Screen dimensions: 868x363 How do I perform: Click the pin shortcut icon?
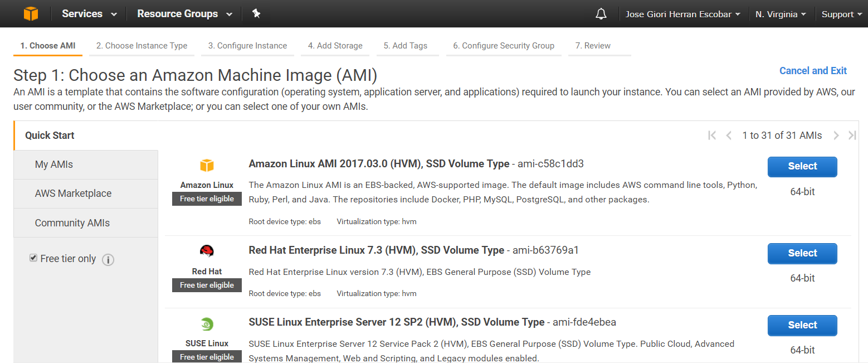pos(256,14)
